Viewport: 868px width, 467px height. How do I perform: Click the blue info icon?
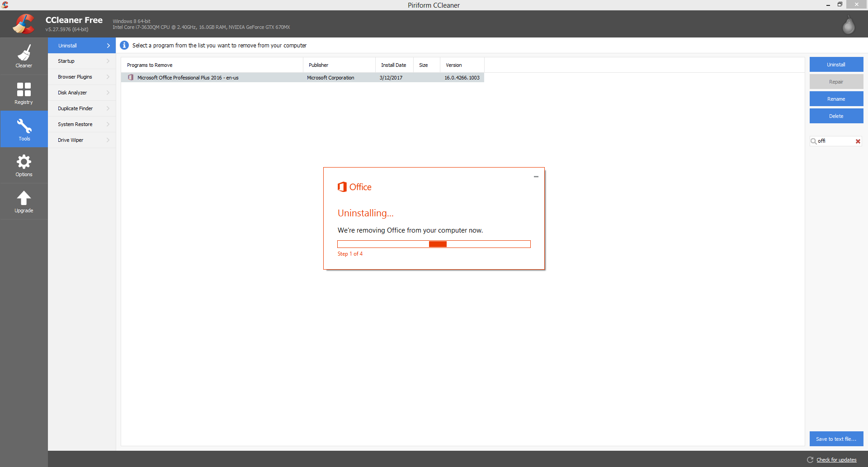(124, 45)
